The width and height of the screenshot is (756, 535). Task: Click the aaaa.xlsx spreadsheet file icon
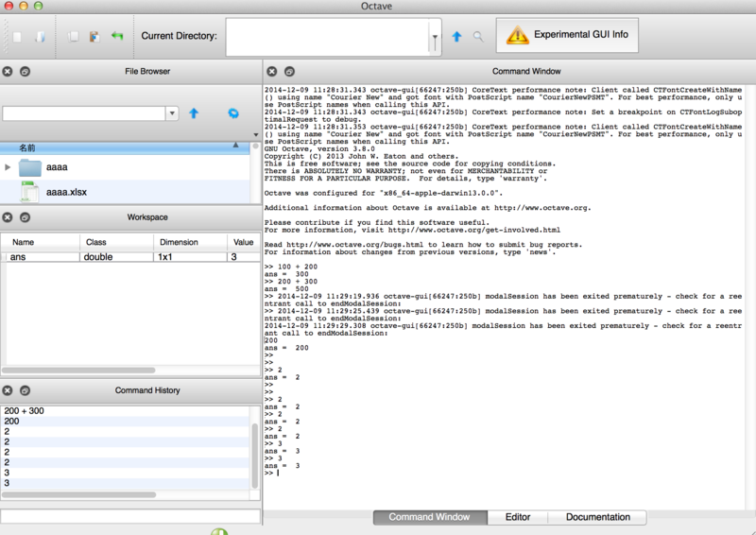pyautogui.click(x=29, y=192)
